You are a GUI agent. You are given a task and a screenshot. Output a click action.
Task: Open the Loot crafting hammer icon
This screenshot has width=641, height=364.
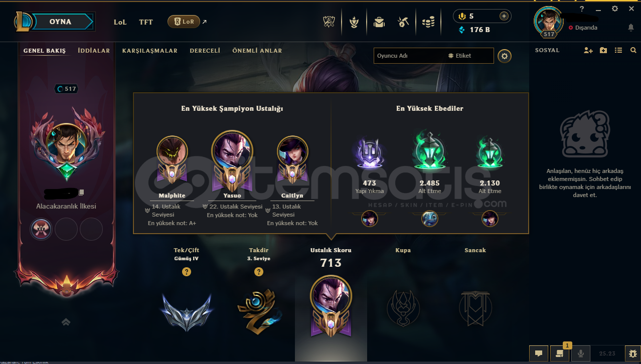404,22
